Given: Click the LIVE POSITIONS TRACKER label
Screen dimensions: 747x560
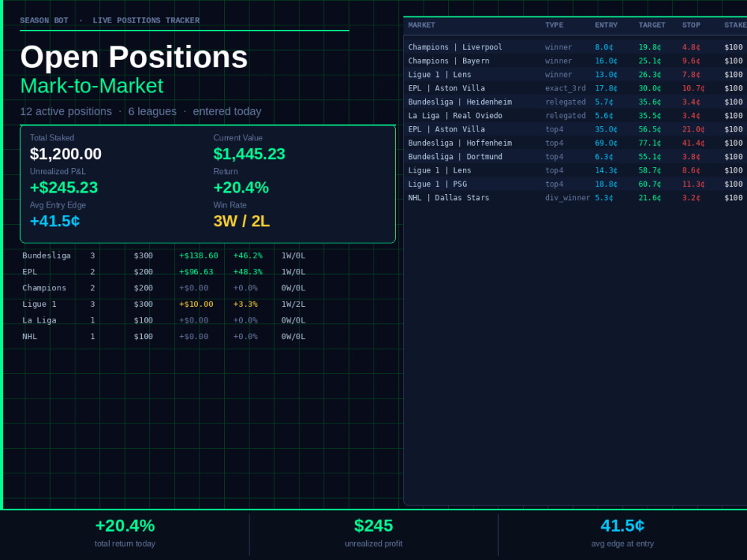Looking at the screenshot, I should click(146, 20).
